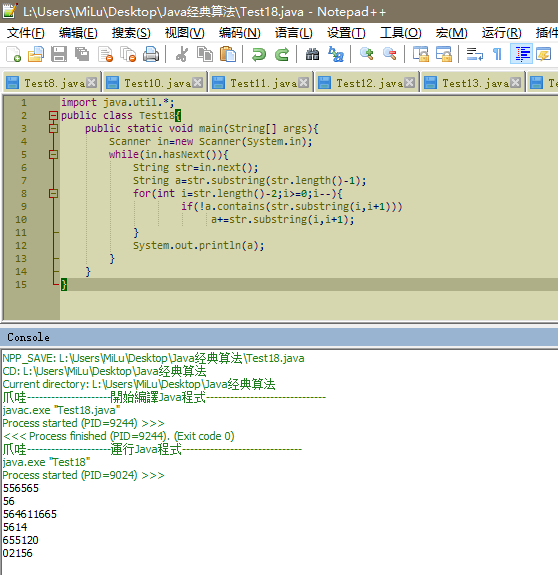Print the file with printer icon
This screenshot has height=575, width=558.
[151, 54]
